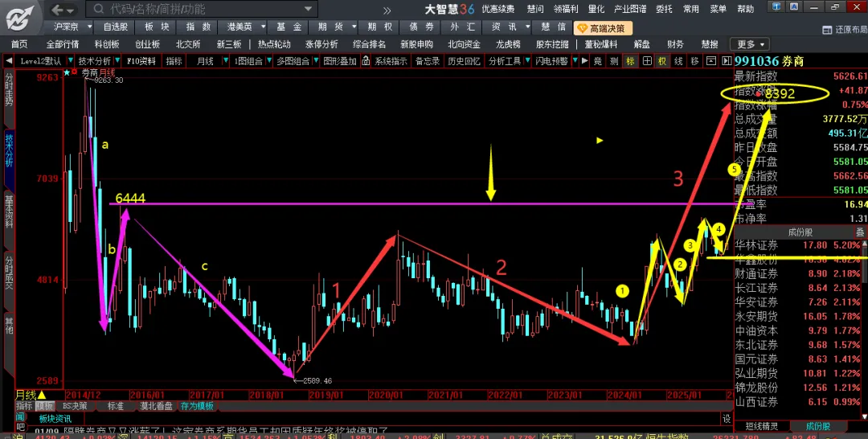Open the 帮助 menu
Viewport: 868px width, 439px height.
[745, 9]
